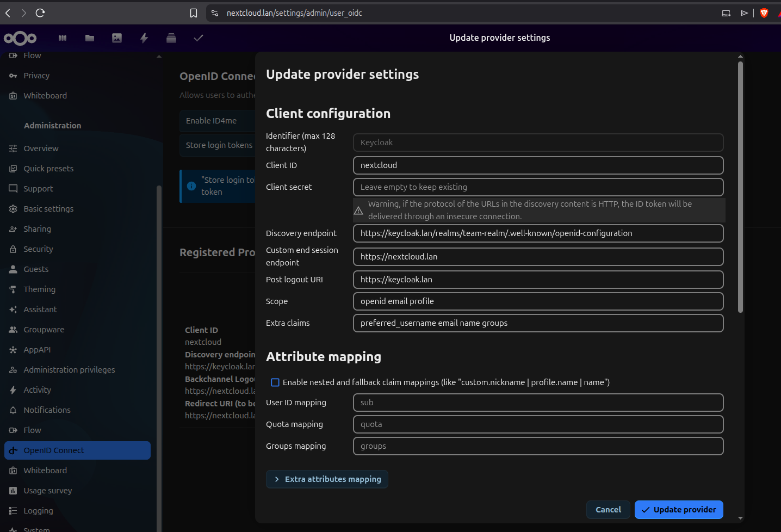The height and width of the screenshot is (532, 781).
Task: Open the Tasks checkmark icon
Action: (198, 38)
